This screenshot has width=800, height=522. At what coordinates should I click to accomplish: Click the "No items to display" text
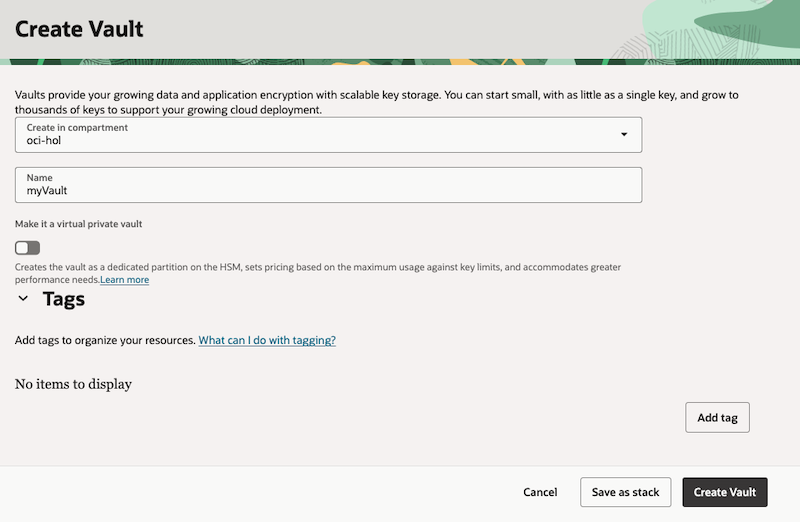point(73,384)
